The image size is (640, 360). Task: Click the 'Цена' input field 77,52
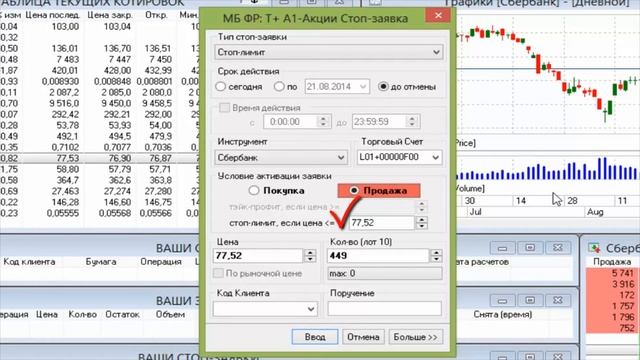click(x=258, y=256)
